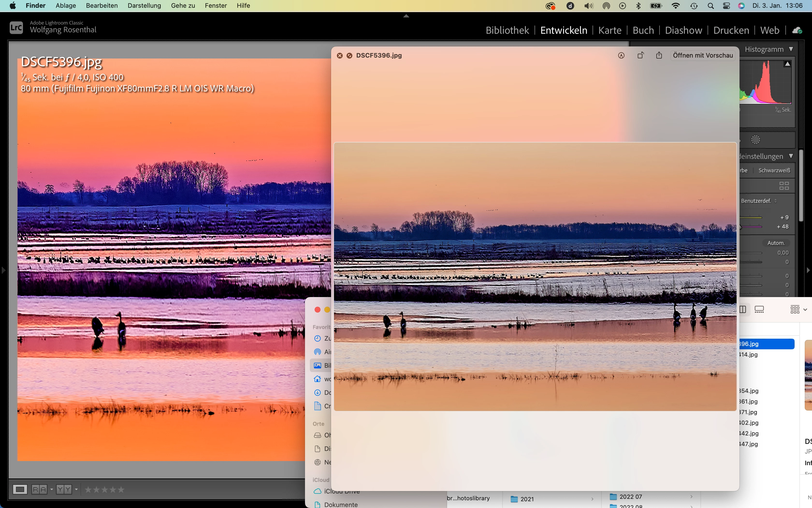Screen dimensions: 812x508
Task: Collapse the Histogramm panel triangle
Action: tap(791, 49)
